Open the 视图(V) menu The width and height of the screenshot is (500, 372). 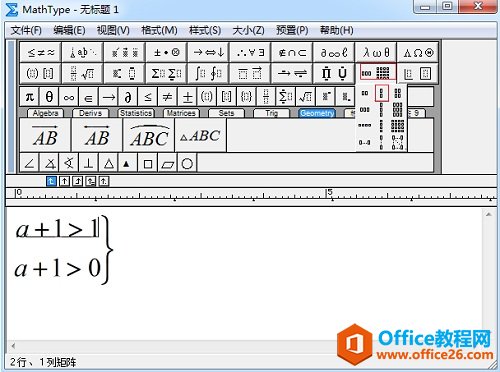coord(113,31)
